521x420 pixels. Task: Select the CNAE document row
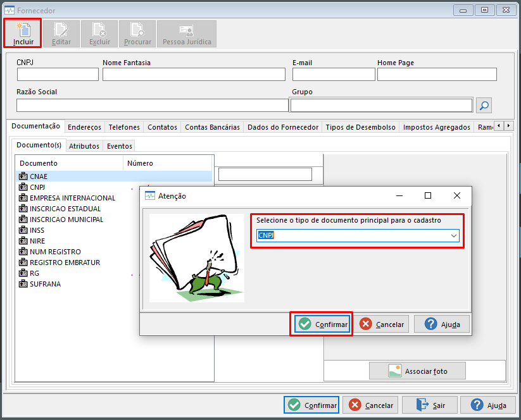114,176
